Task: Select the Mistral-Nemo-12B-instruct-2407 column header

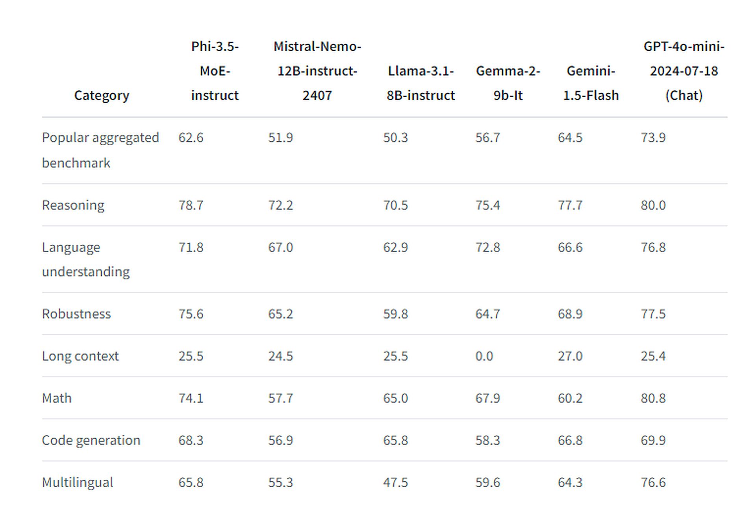Action: coord(317,71)
